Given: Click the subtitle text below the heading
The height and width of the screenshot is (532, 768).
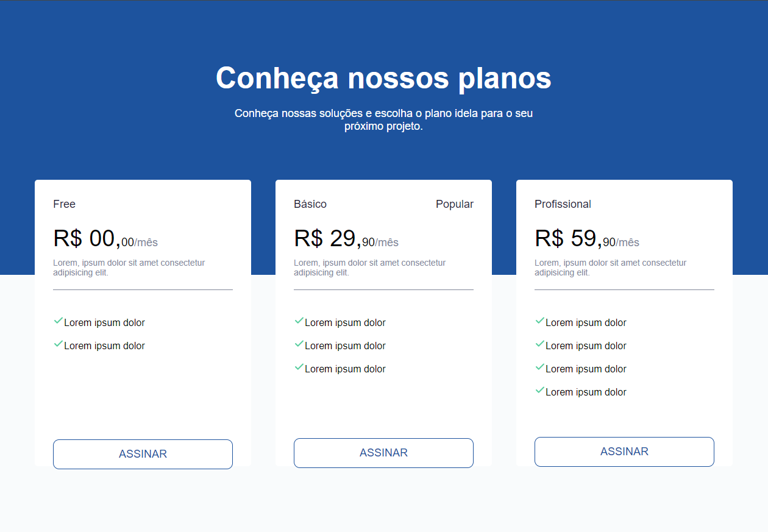Looking at the screenshot, I should tap(383, 119).
